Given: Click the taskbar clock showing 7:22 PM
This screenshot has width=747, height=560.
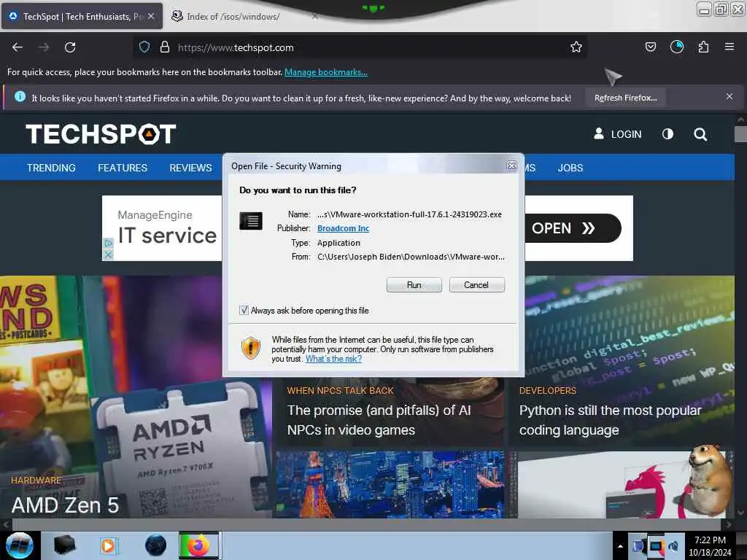Looking at the screenshot, I should tap(710, 545).
